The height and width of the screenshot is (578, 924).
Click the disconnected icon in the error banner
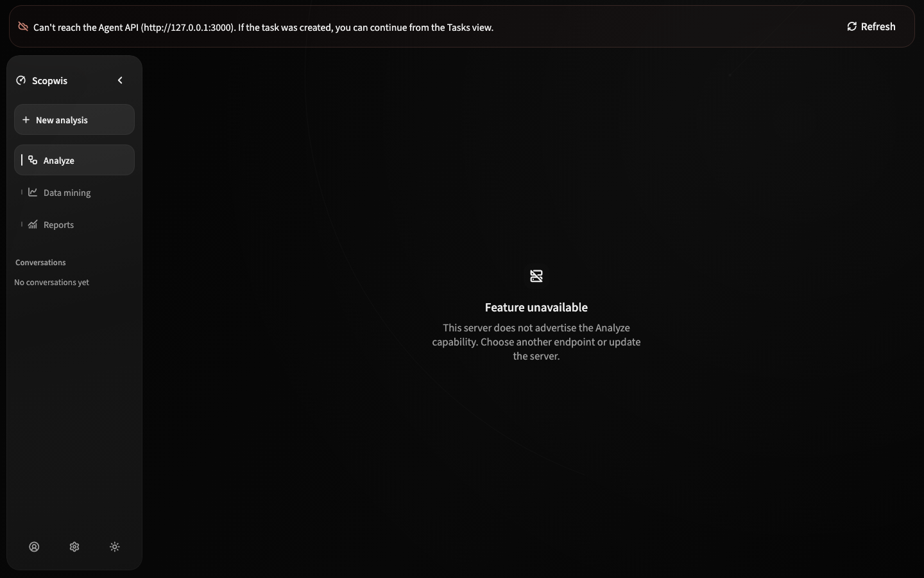(23, 26)
